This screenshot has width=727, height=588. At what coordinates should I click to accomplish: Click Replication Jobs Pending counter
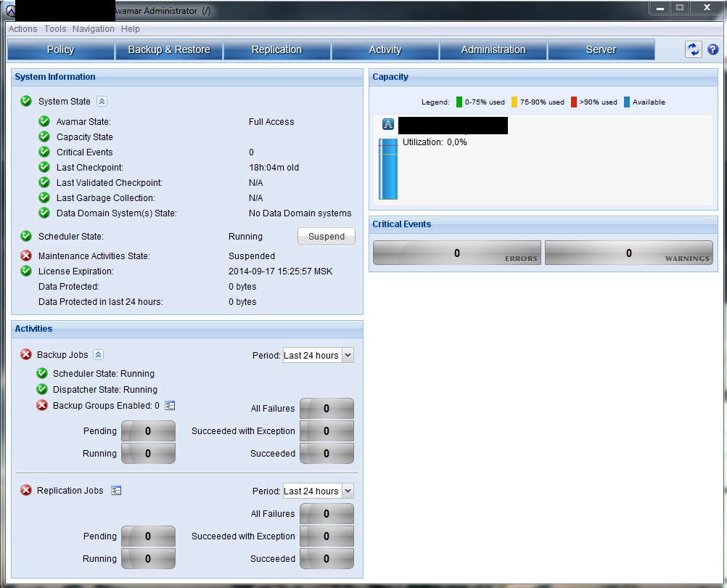[x=148, y=536]
